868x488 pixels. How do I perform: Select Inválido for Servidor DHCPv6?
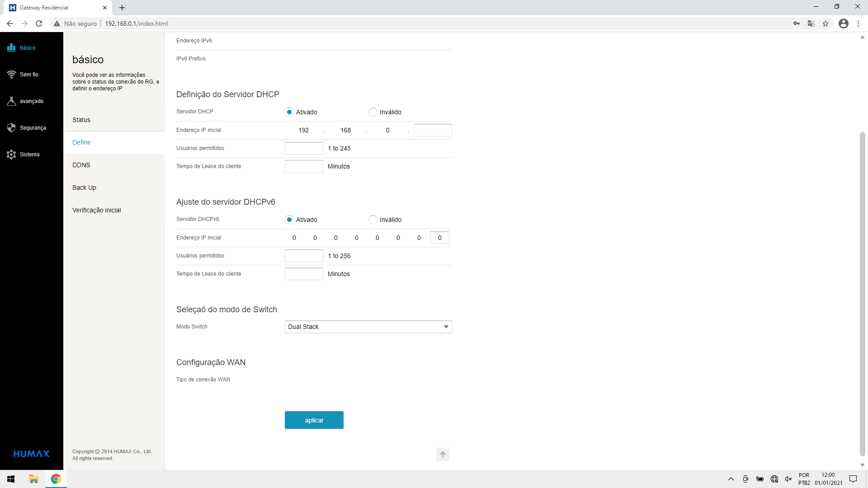tap(373, 220)
